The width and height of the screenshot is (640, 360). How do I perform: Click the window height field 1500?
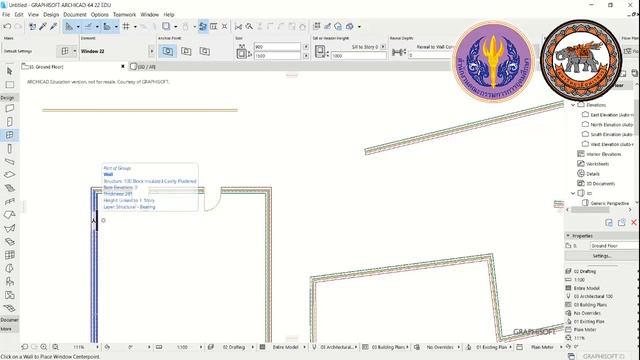click(x=277, y=56)
